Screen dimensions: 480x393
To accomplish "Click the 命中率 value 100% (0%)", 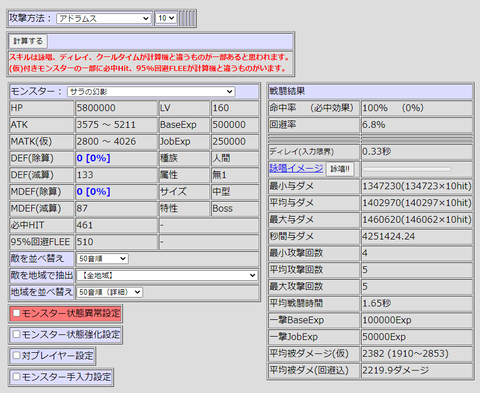I will pos(393,108).
